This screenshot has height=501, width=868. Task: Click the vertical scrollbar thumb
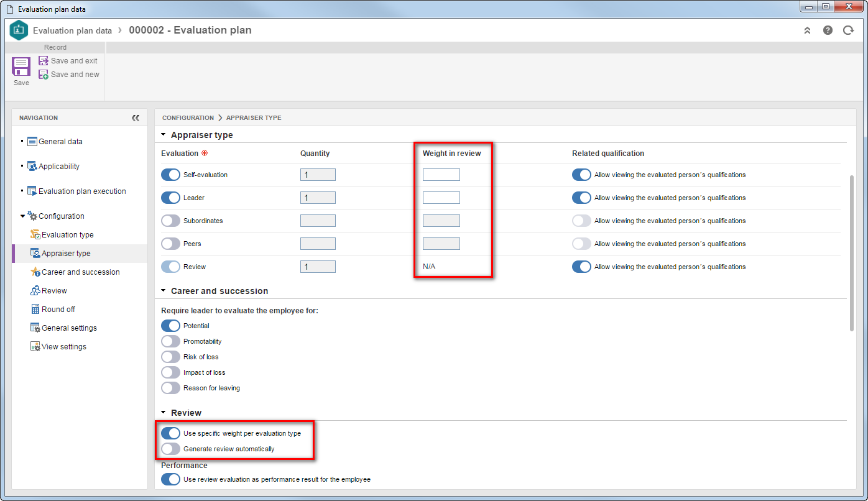(852, 253)
